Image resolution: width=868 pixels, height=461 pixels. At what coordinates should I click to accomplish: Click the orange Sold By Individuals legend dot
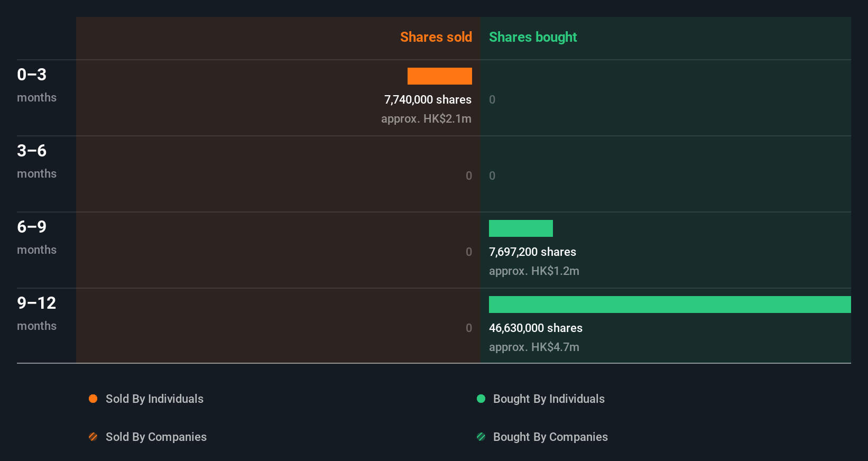point(93,399)
